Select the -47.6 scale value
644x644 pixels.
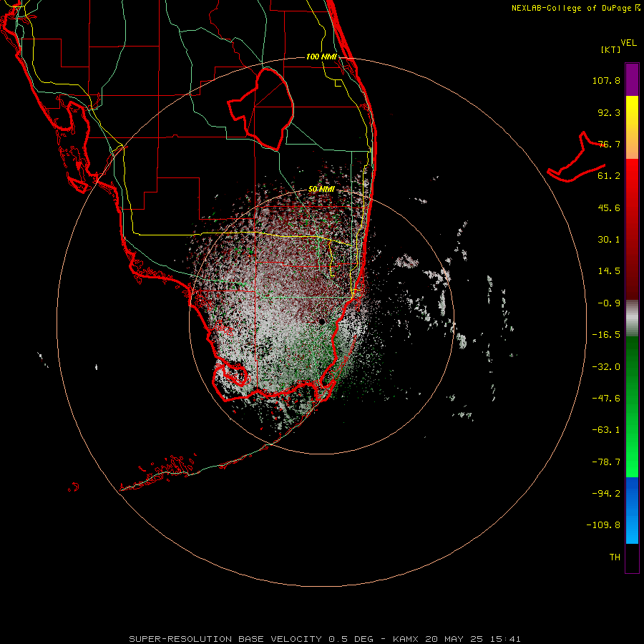pyautogui.click(x=606, y=399)
